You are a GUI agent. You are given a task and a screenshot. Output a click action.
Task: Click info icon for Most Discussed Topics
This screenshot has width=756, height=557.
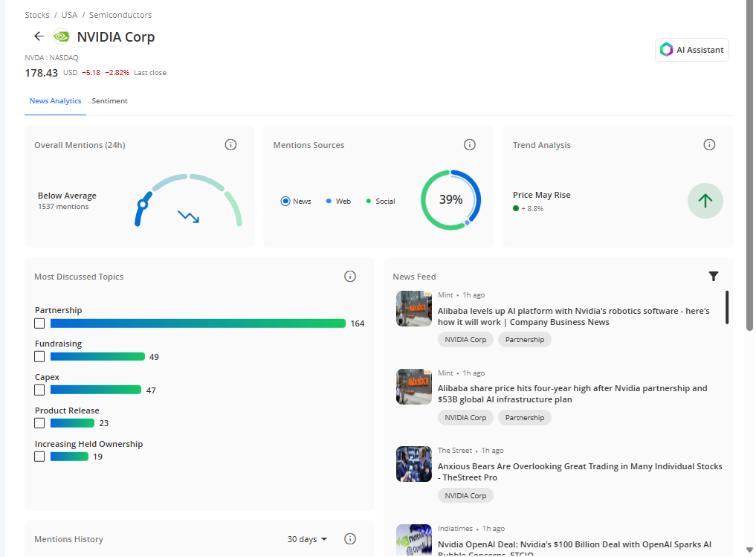coord(350,276)
